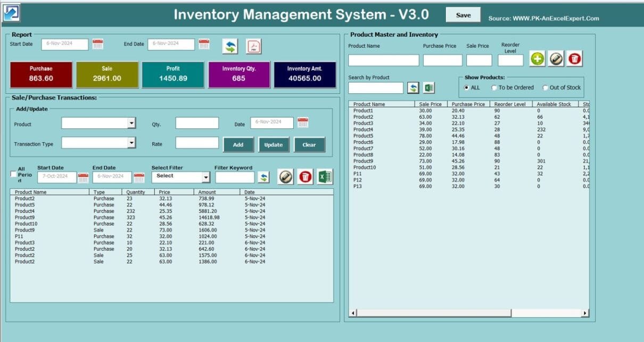Click the Update transaction button
The width and height of the screenshot is (644, 342).
pos(274,144)
